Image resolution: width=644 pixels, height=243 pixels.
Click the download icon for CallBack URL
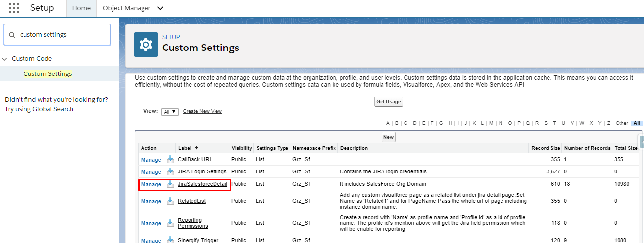170,160
